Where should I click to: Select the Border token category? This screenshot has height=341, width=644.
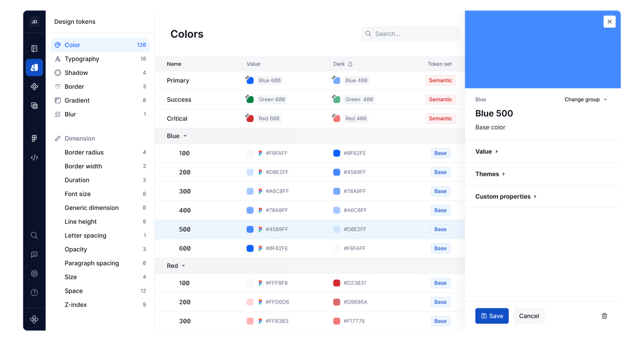[x=100, y=87]
